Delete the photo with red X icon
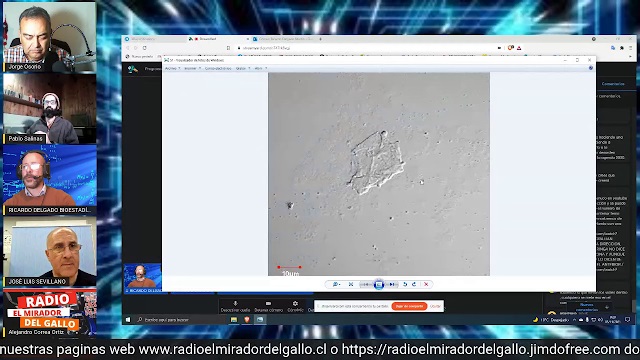 [426, 284]
